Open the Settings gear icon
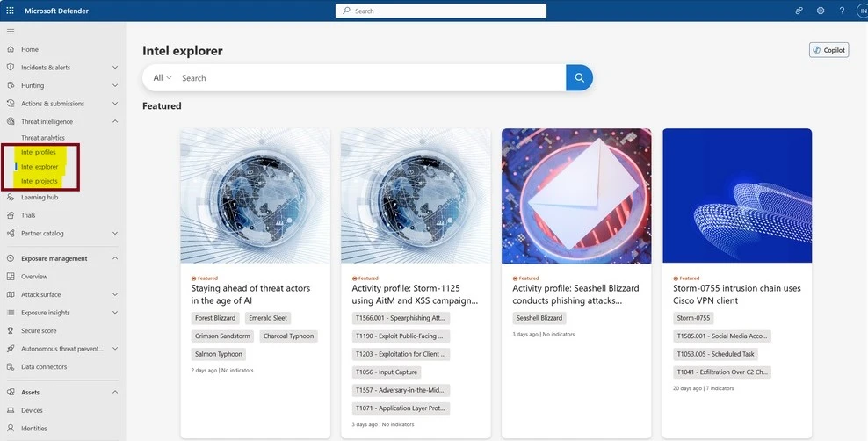This screenshot has width=868, height=441. [x=821, y=11]
